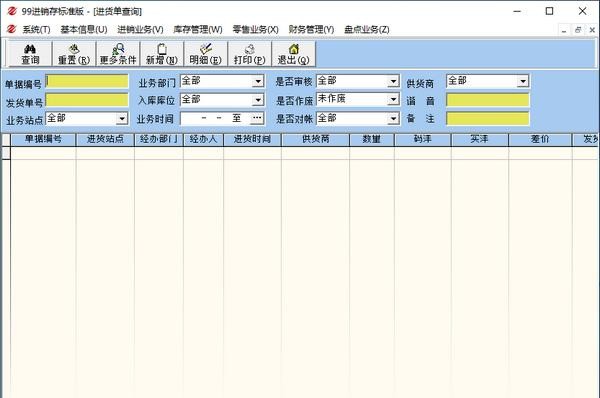Image resolution: width=600 pixels, height=398 pixels.
Task: Expand the 是否审核 dropdown
Action: tap(393, 81)
